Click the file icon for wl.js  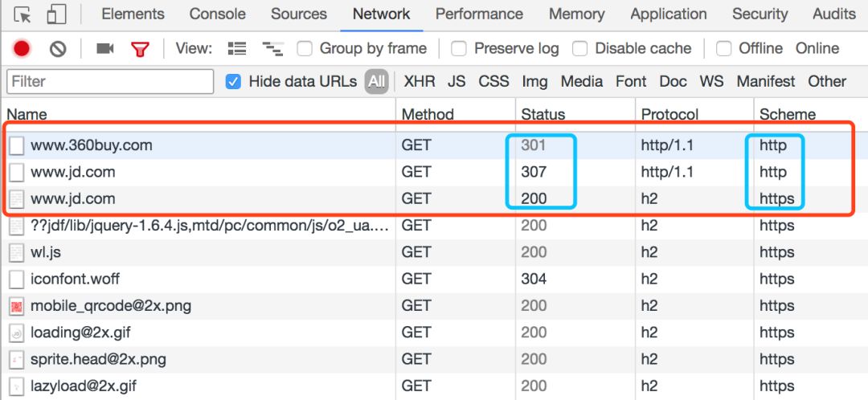[x=17, y=253]
